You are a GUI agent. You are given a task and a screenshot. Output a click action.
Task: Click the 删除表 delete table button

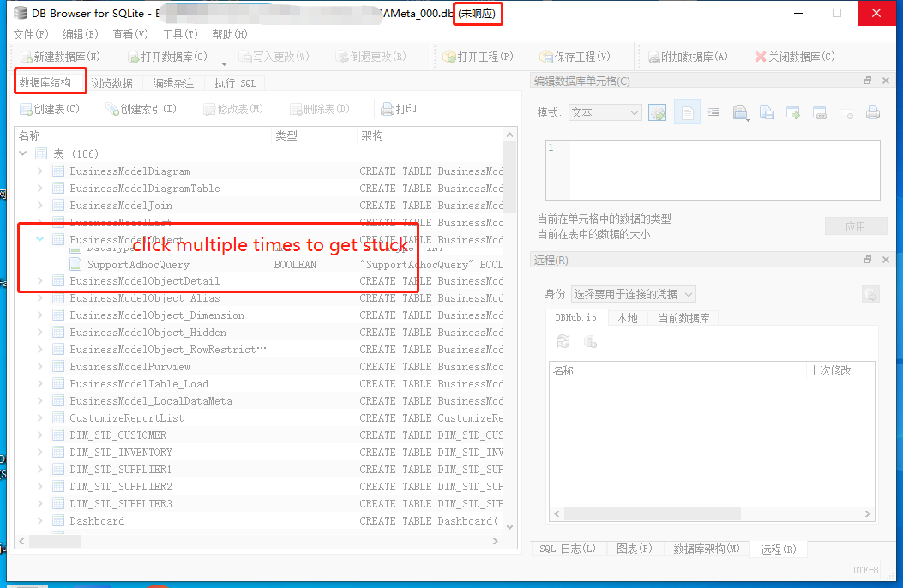click(320, 109)
